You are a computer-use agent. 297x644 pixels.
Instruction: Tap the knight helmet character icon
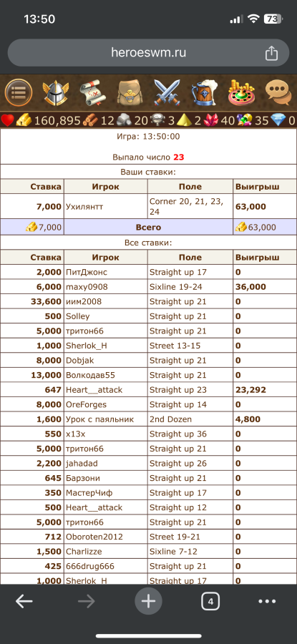pos(56,92)
